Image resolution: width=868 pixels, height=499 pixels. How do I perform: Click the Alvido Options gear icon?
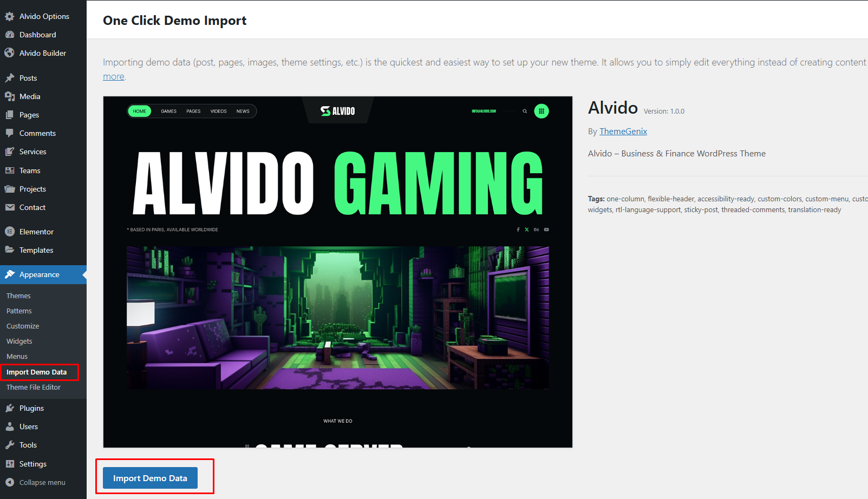click(x=10, y=16)
